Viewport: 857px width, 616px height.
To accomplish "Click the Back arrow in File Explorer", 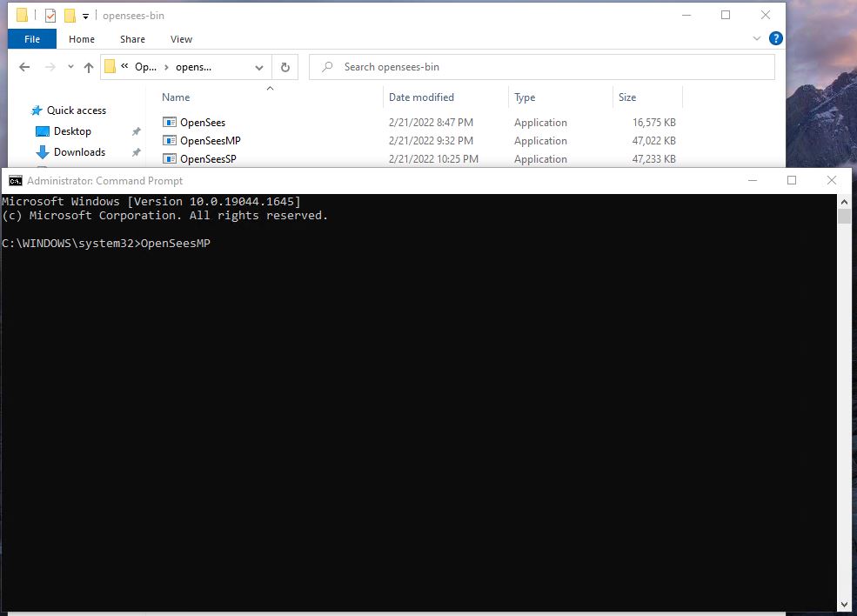I will tap(24, 67).
